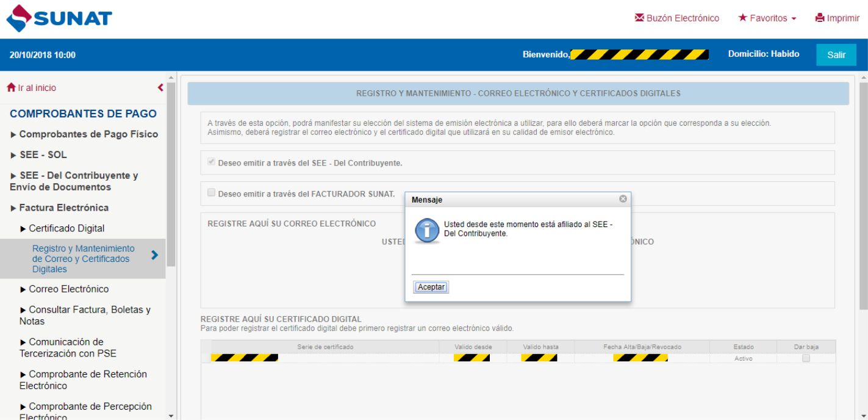The height and width of the screenshot is (420, 868).
Task: Click the star icon of Favoritos
Action: click(742, 18)
